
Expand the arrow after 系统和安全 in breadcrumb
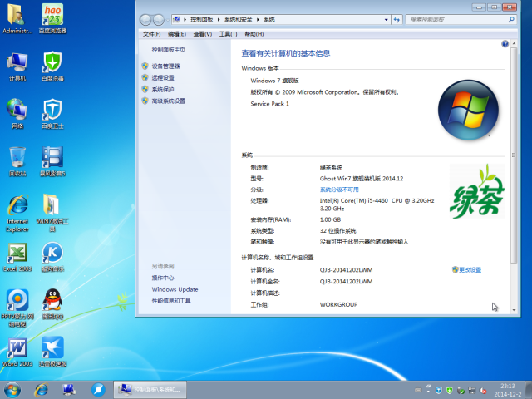coord(258,20)
